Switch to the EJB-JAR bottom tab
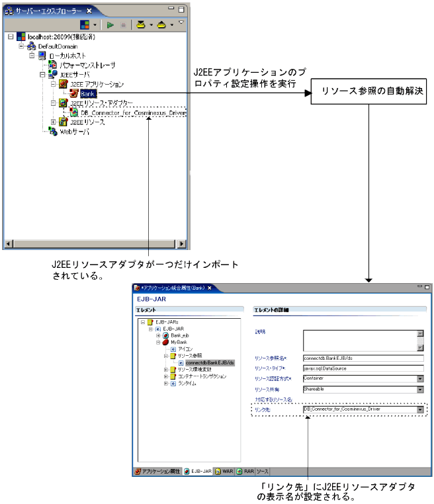434x504 pixels. [x=198, y=471]
